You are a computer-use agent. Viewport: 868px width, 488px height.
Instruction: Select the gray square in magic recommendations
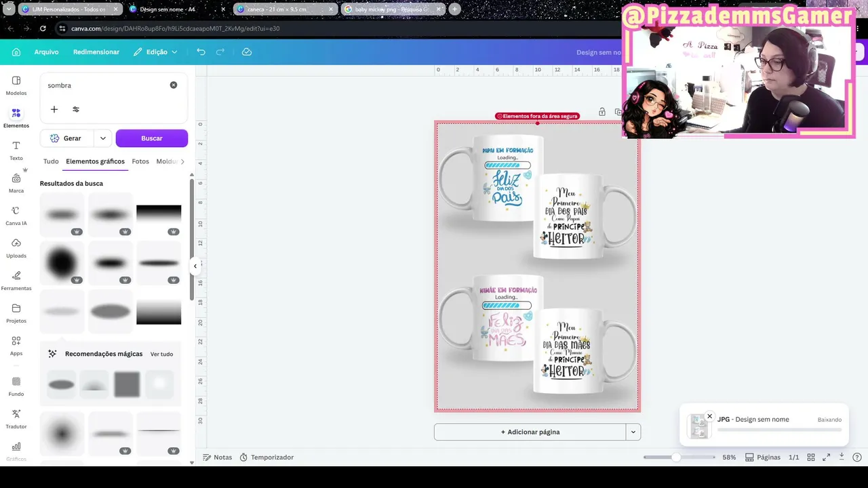pos(127,384)
